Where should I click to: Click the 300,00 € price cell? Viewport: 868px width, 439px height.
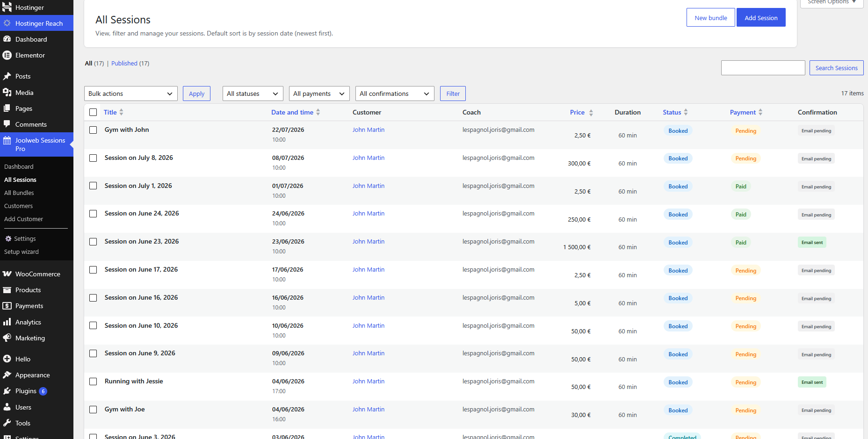coord(579,163)
